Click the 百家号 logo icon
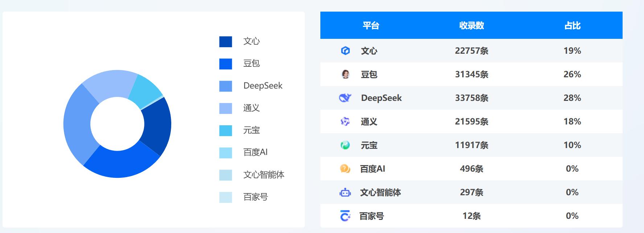Screen dimensions: 644x233 tap(345, 216)
